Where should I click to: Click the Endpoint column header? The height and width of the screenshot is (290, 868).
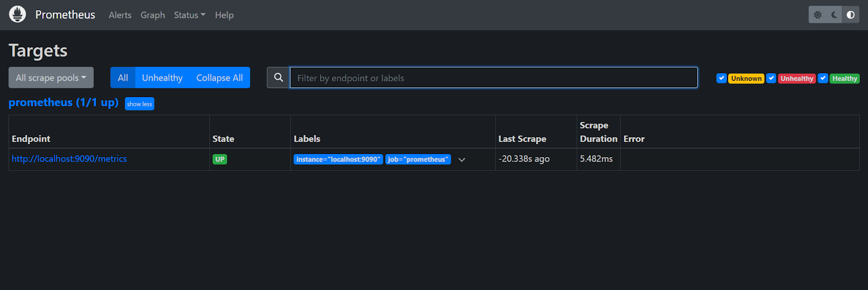pos(31,139)
